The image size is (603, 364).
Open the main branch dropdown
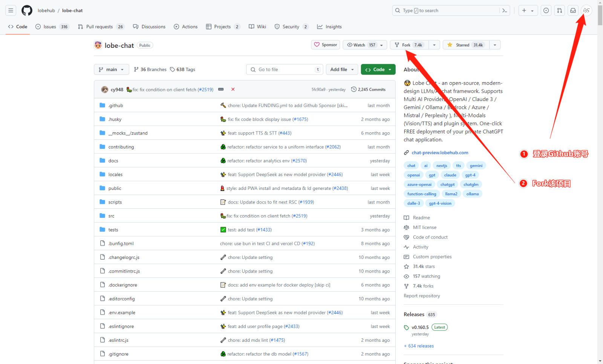[111, 69]
